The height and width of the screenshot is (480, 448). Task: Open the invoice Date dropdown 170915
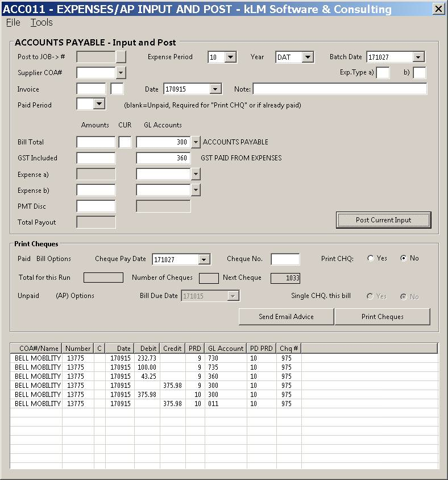click(x=215, y=89)
